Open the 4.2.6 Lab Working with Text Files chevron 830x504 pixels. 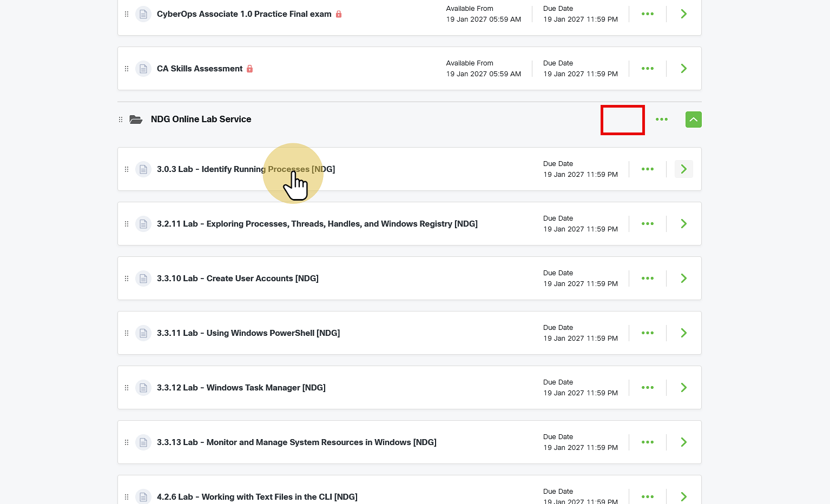684,496
